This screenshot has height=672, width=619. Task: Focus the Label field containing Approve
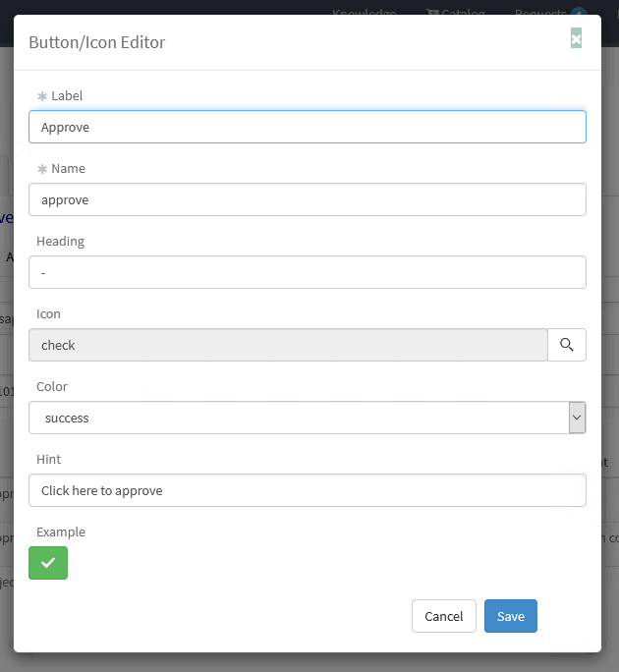pyautogui.click(x=308, y=127)
